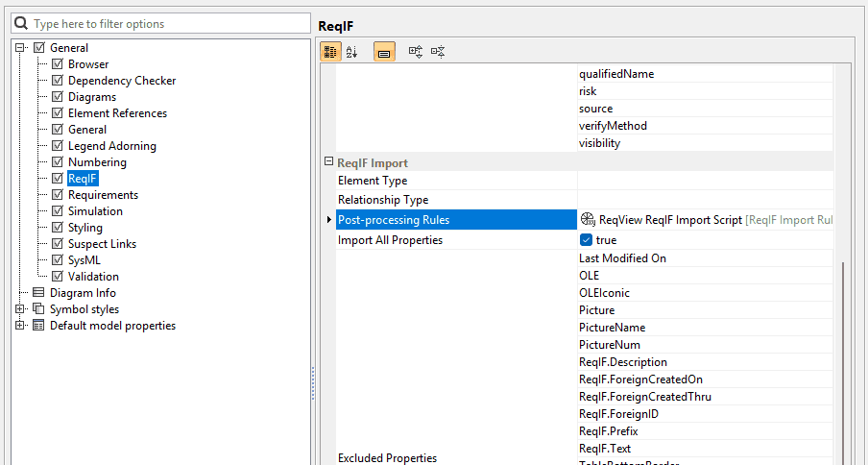
Task: Select the Requirements tree item
Action: click(x=103, y=195)
